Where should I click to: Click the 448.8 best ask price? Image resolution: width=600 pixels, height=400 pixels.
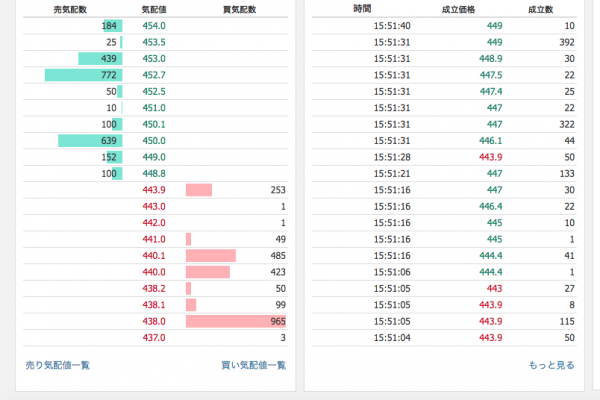coord(154,173)
